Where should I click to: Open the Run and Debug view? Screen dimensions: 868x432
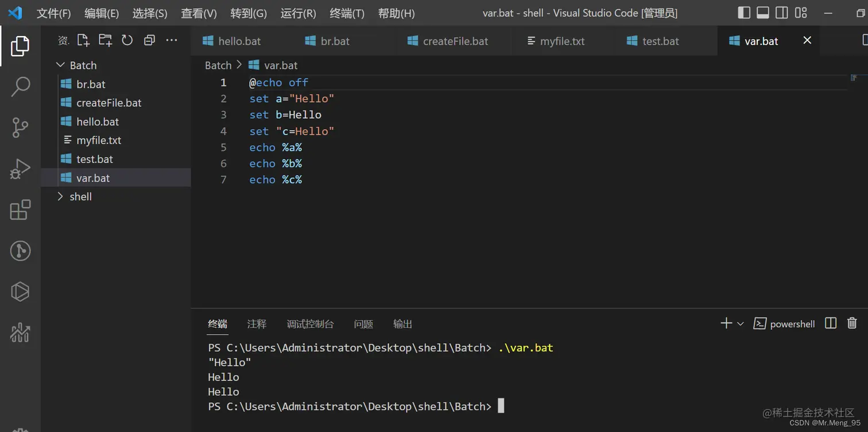[x=20, y=169]
